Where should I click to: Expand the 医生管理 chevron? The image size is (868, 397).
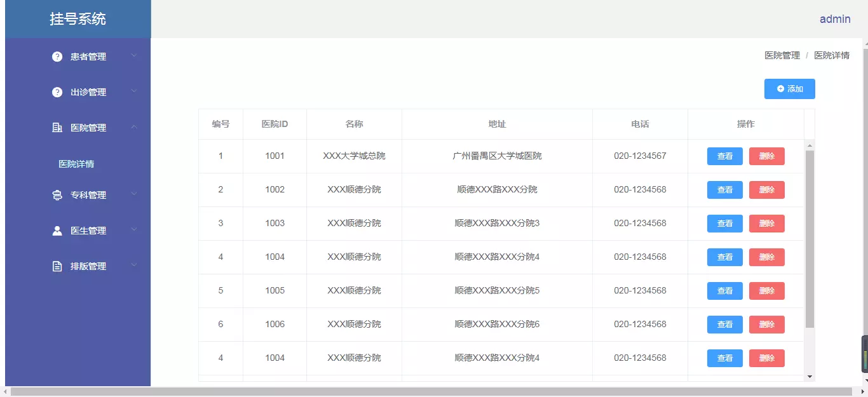134,230
